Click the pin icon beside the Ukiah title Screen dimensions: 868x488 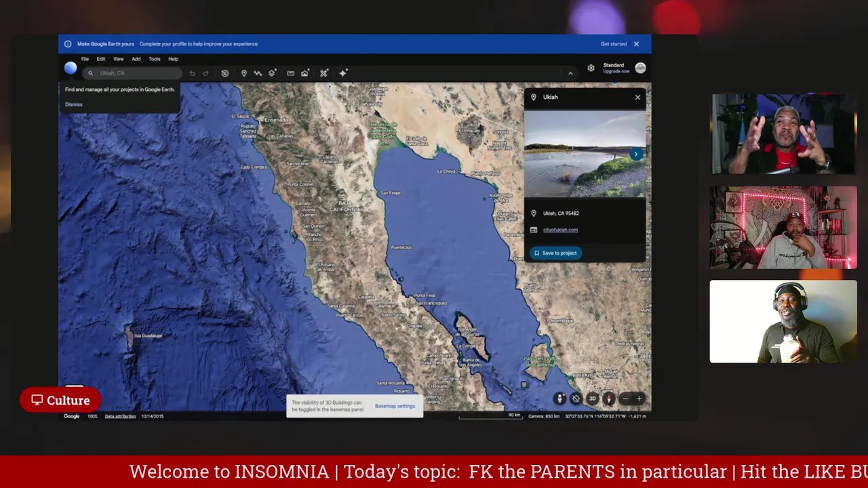[534, 97]
